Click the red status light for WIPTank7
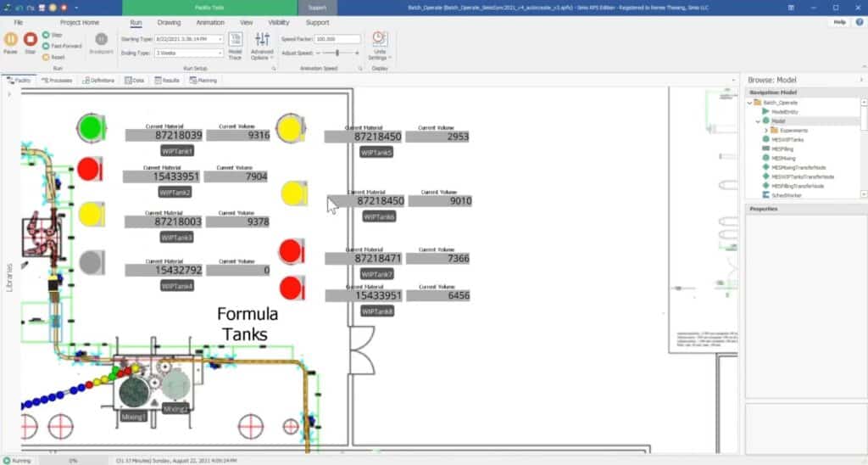The height and width of the screenshot is (465, 868). (x=292, y=252)
